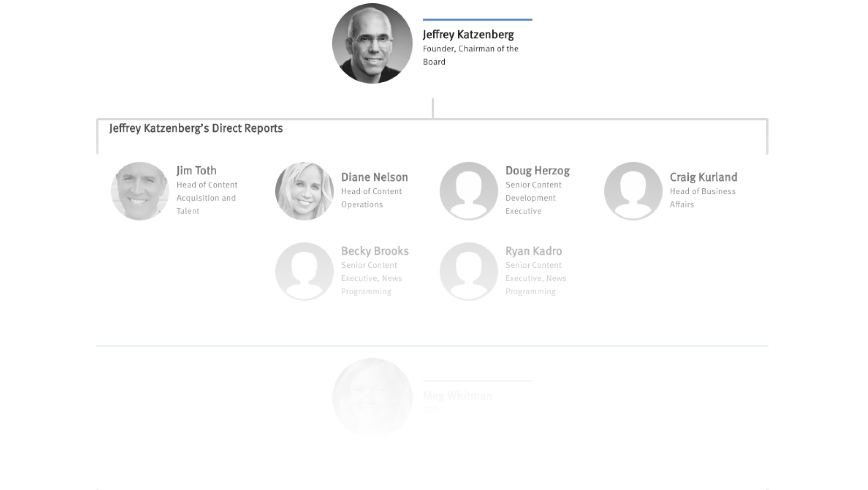This screenshot has height=490, width=868.
Task: Select the Meg Whitman name
Action: [x=457, y=396]
